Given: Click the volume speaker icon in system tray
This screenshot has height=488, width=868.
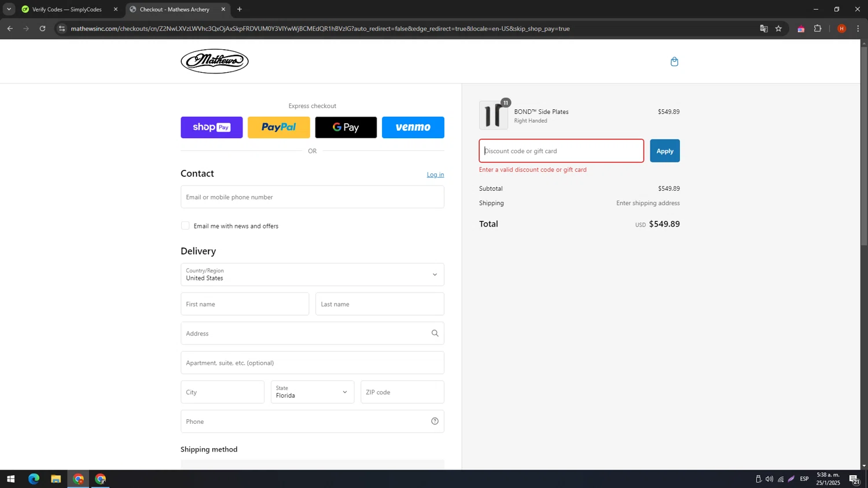Looking at the screenshot, I should click(769, 479).
